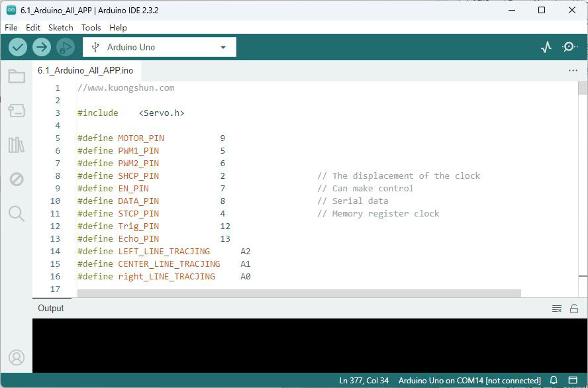Toggle the Output scroll lock

tap(573, 309)
